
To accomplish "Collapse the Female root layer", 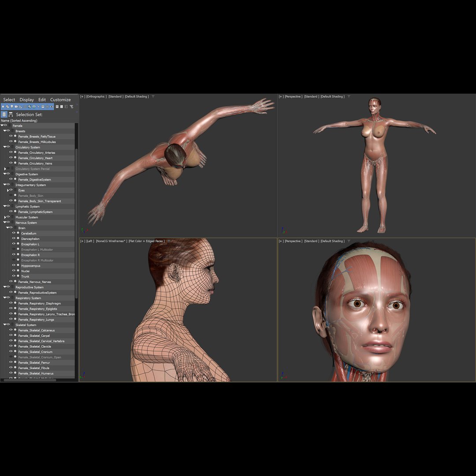I will pos(2,125).
